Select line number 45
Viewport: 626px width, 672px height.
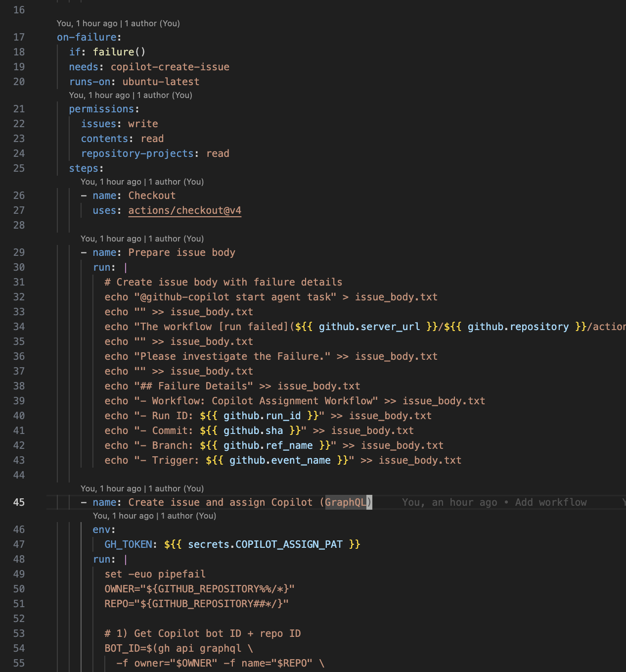tap(19, 502)
